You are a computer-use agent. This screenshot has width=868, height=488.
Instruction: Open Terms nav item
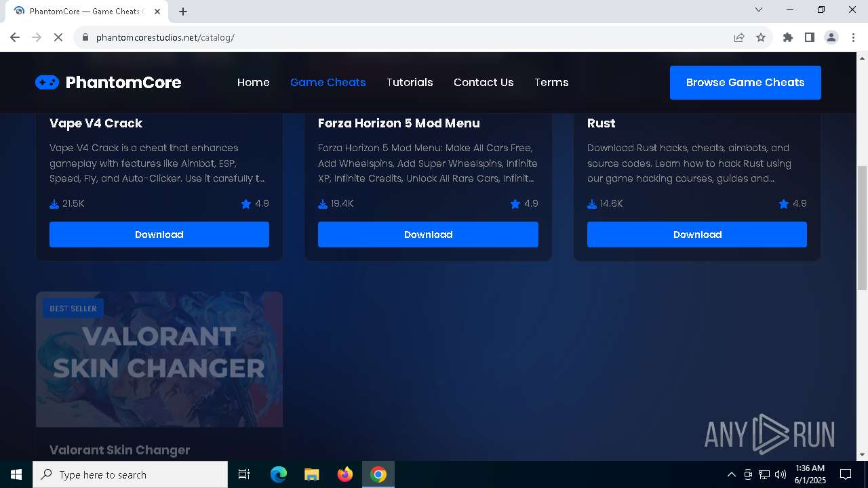[x=551, y=83]
